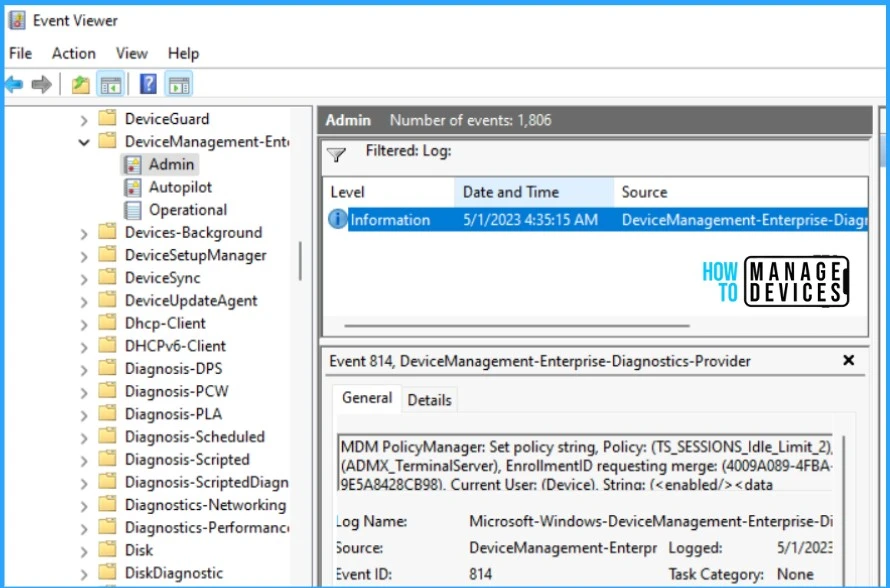Click Event Viewer app icon in title bar
The image size is (890, 588).
(x=18, y=20)
